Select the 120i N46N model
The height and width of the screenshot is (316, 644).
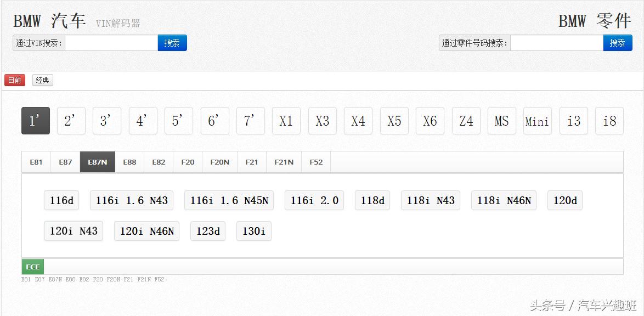(146, 231)
